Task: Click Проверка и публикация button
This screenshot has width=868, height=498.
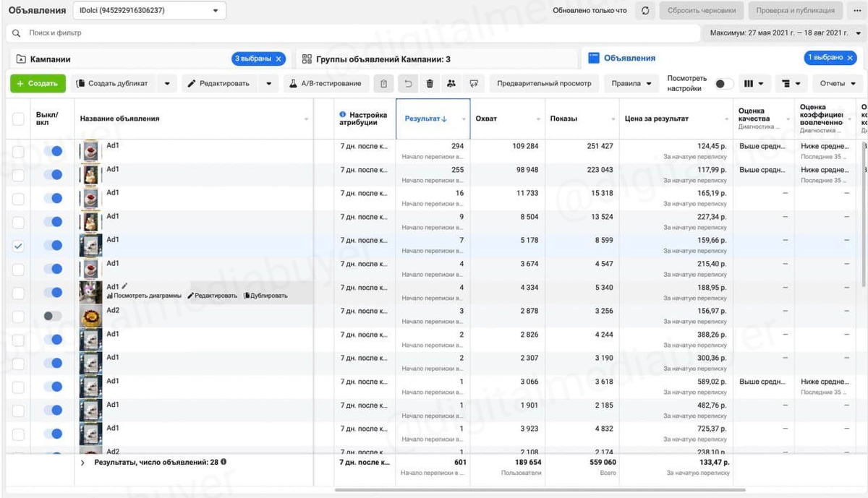Action: [x=795, y=11]
